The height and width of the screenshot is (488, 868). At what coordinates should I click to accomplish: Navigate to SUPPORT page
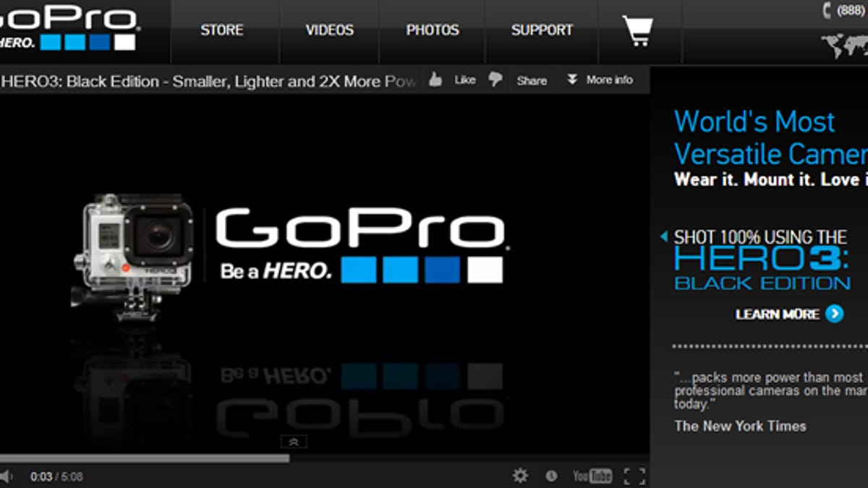(x=542, y=30)
